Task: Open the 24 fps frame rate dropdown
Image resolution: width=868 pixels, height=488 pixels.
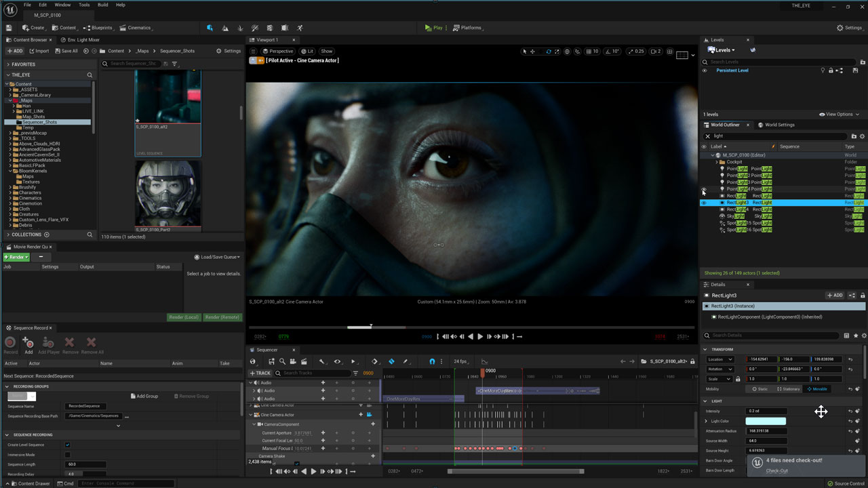Action: 460,361
